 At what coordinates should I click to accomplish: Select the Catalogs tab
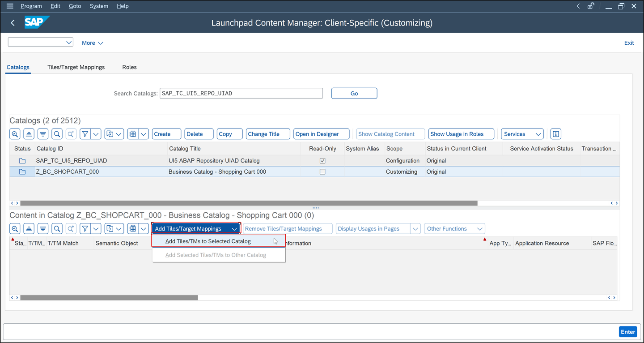pyautogui.click(x=18, y=67)
